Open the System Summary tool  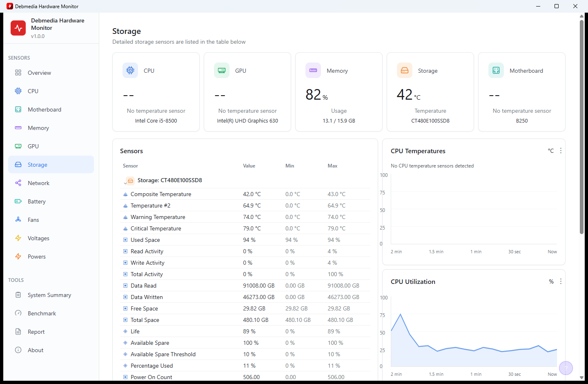click(x=51, y=295)
